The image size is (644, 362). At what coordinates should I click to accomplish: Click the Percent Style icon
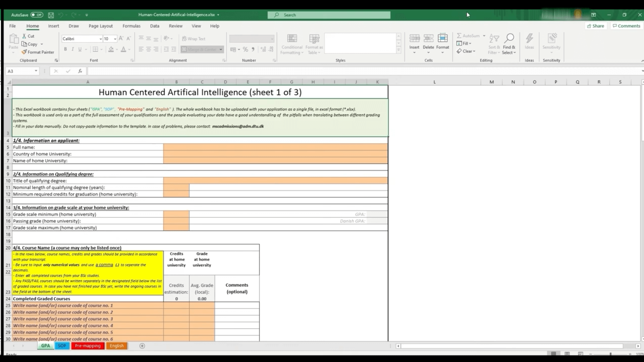click(246, 49)
